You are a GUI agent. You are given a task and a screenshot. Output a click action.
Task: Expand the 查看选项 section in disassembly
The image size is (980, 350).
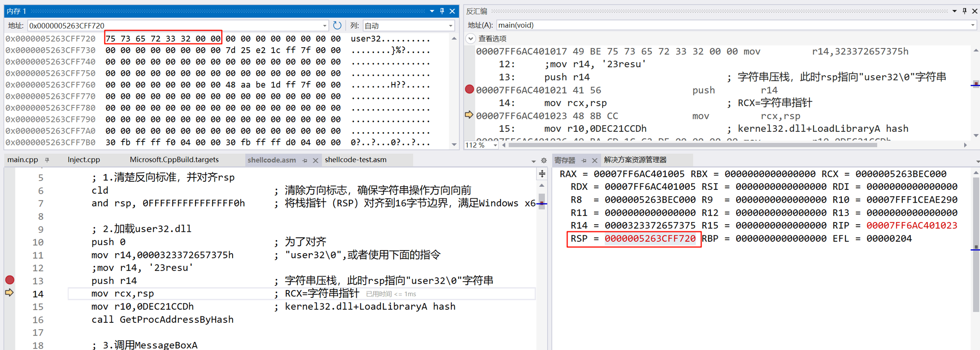click(470, 39)
